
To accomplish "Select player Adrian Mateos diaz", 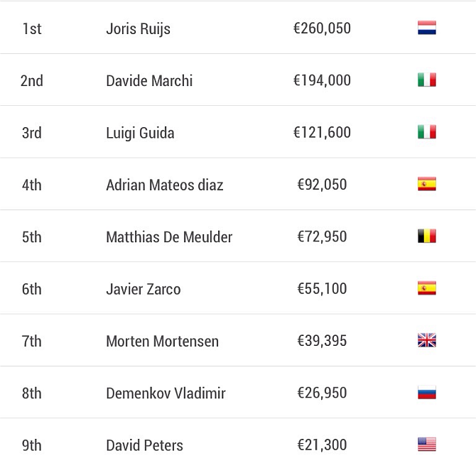I will click(x=165, y=185).
